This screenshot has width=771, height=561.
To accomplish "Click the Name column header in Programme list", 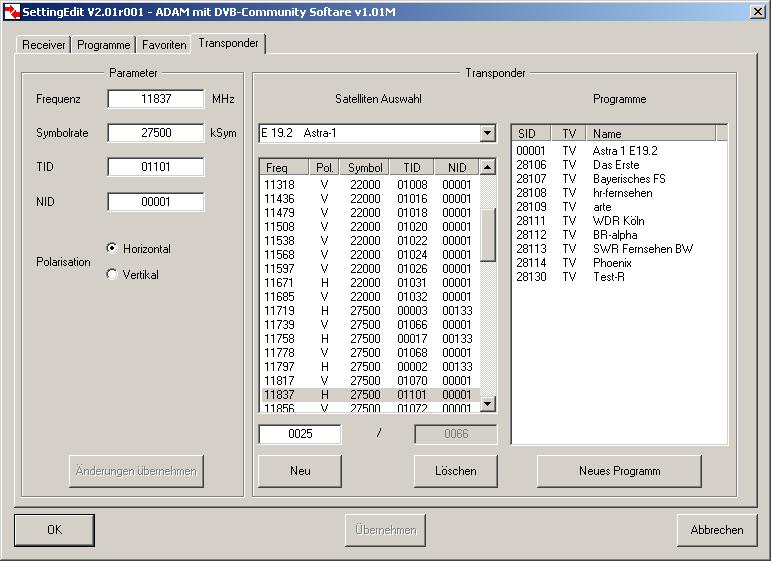I will tap(651, 133).
